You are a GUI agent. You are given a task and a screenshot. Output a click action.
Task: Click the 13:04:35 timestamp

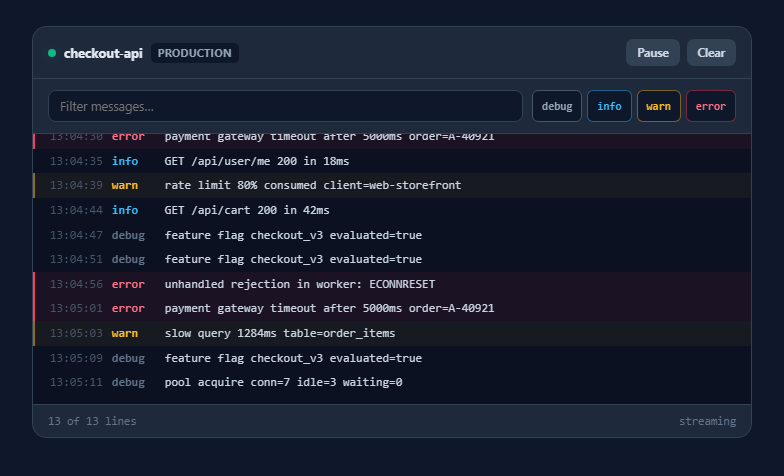tap(76, 161)
